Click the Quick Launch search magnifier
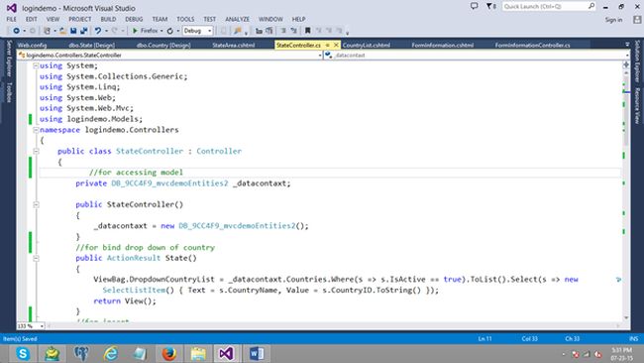 tap(591, 6)
